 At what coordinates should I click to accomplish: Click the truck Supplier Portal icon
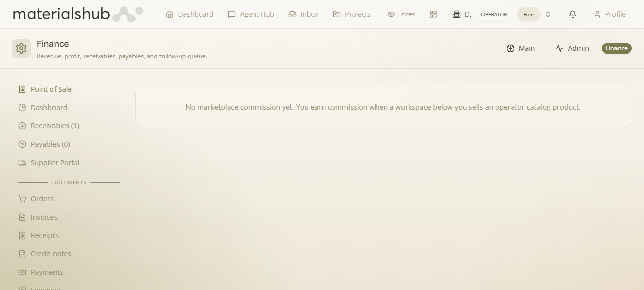tap(22, 163)
